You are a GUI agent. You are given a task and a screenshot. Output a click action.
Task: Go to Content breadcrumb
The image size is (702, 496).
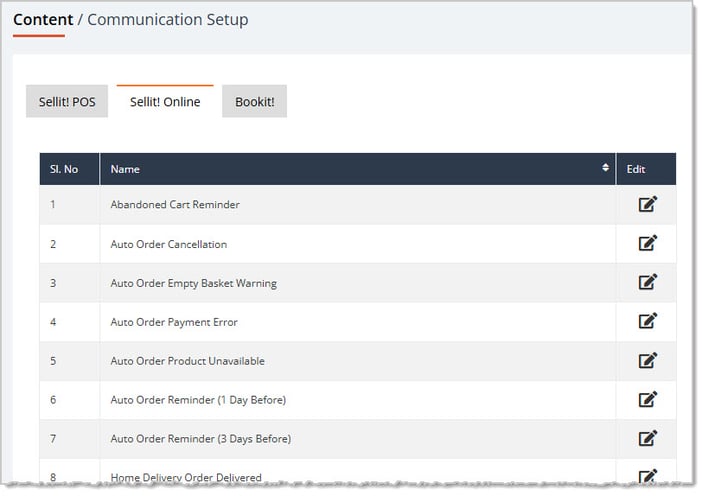pos(43,19)
